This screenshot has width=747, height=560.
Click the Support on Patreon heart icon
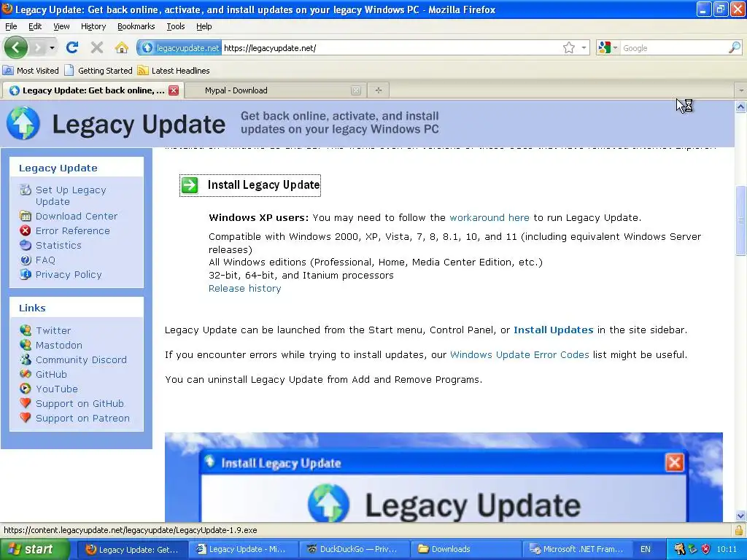click(26, 418)
